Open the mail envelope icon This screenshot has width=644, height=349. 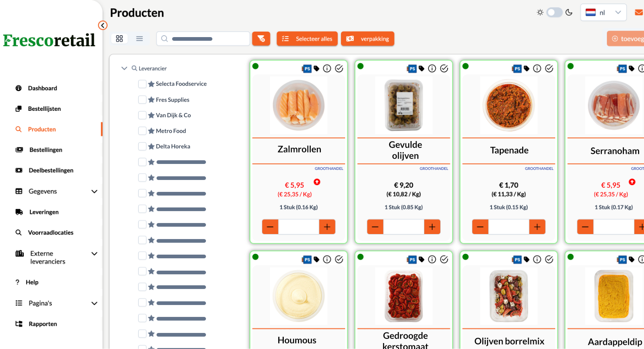click(639, 12)
